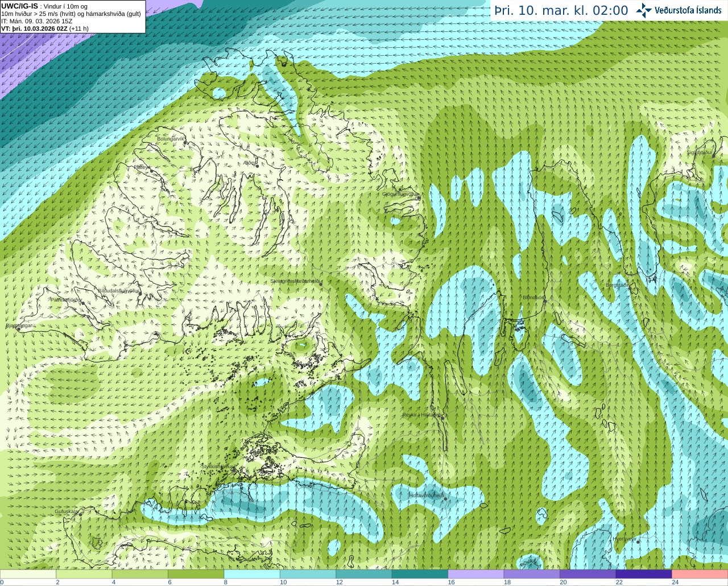The width and height of the screenshot is (728, 586).
Task: Click the legend value '16'
Action: click(x=451, y=582)
